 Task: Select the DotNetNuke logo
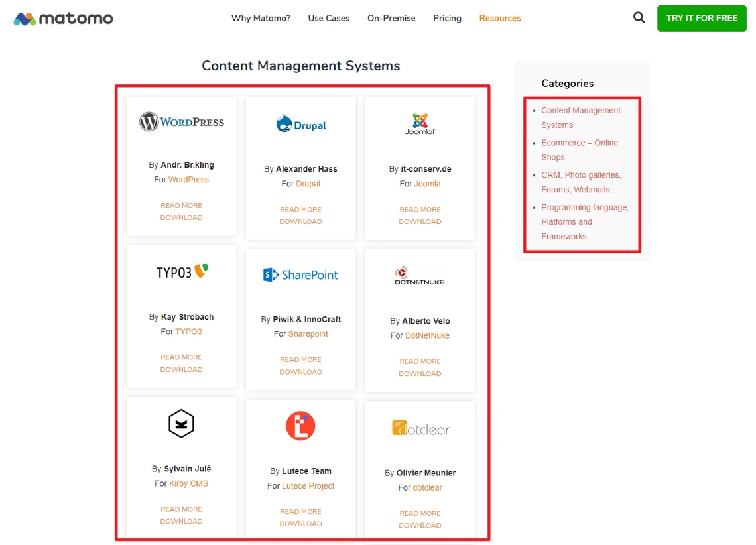coord(420,276)
